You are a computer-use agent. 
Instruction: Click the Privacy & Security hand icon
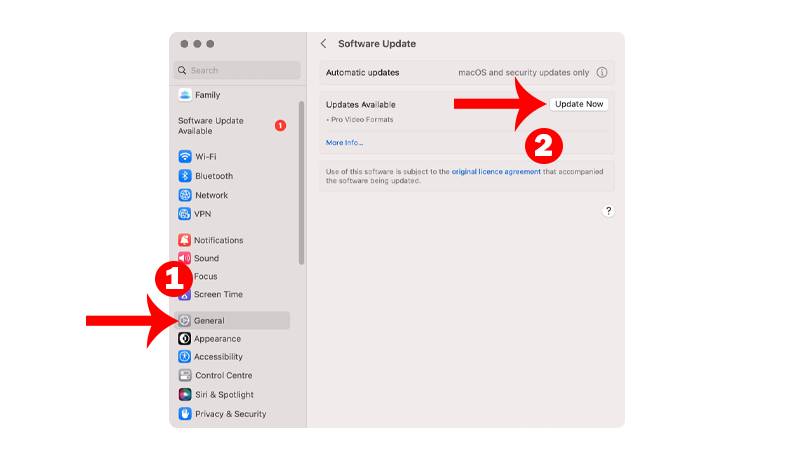[x=185, y=414]
